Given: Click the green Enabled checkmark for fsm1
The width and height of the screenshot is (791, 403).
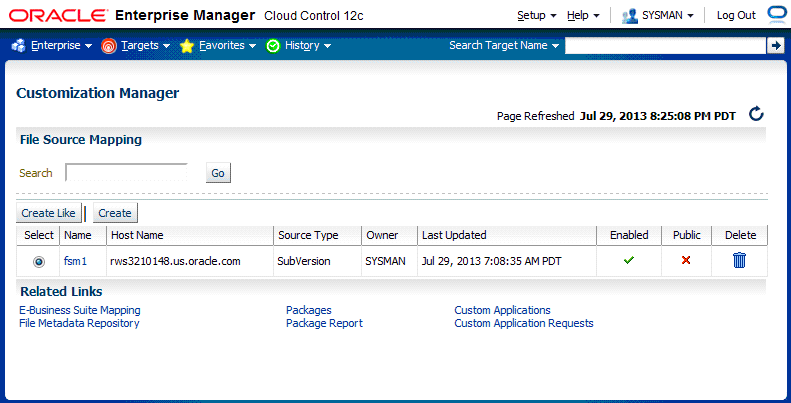Looking at the screenshot, I should click(629, 261).
